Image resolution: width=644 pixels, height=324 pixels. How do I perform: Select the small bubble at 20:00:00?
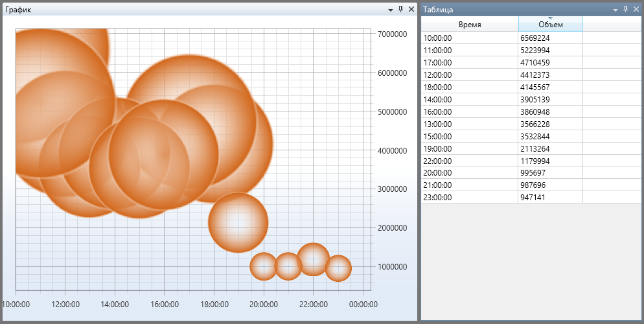[263, 266]
